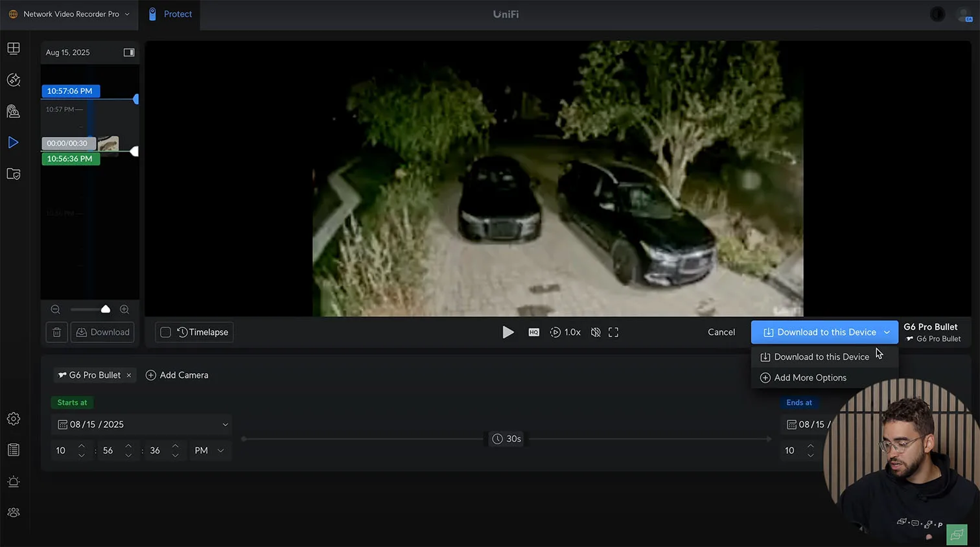Open the dashboard grid view in sidebar
Viewport: 980px width, 547px height.
(x=14, y=49)
